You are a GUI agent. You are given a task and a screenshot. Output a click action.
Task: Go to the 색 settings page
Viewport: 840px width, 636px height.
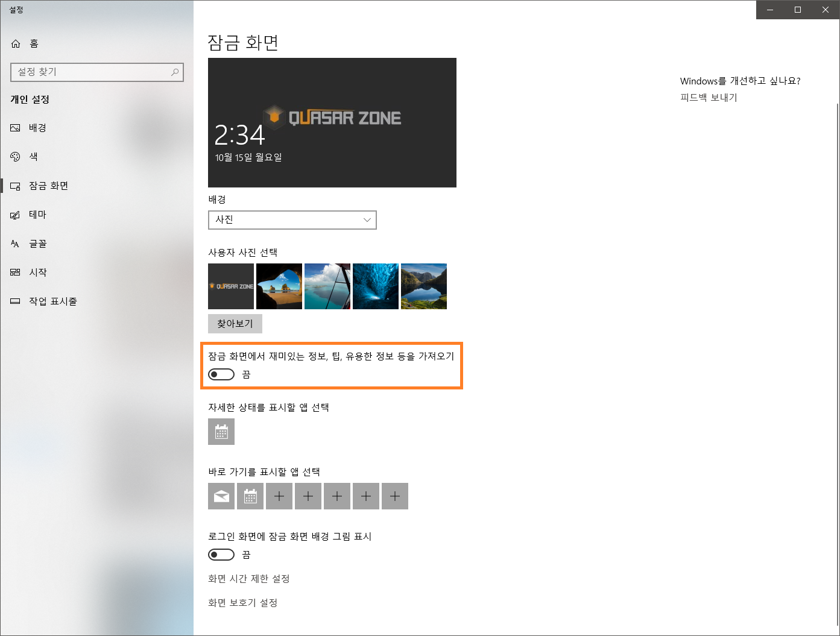[x=96, y=157]
